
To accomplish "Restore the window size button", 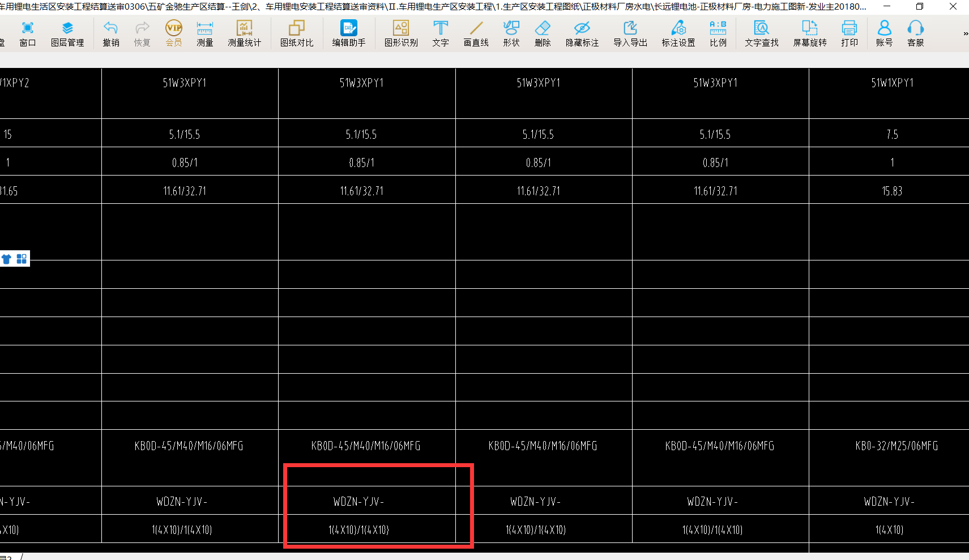I will [920, 6].
